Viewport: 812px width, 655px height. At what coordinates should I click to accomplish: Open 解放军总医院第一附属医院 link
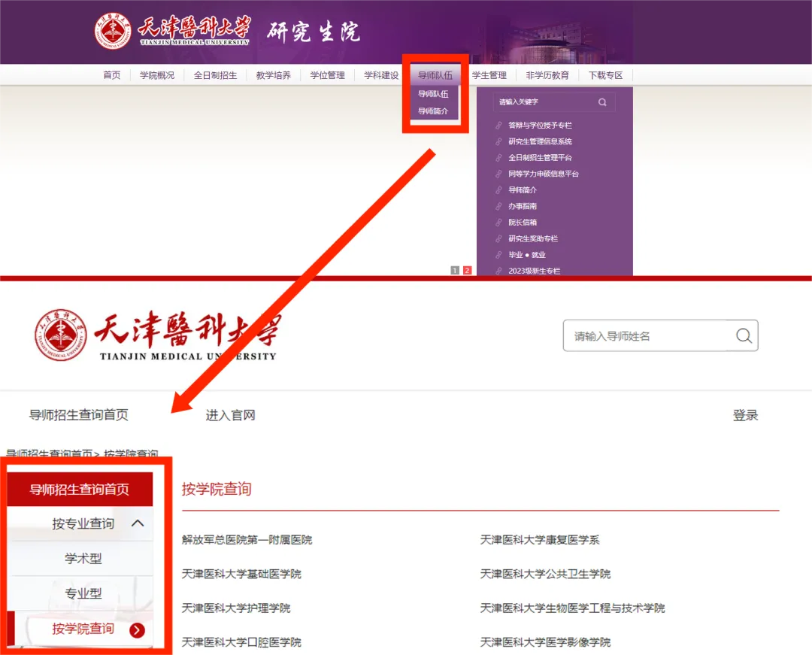247,539
